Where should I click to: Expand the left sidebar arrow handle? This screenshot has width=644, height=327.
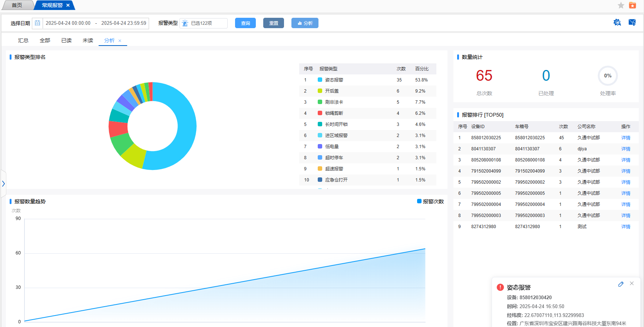tap(3, 184)
